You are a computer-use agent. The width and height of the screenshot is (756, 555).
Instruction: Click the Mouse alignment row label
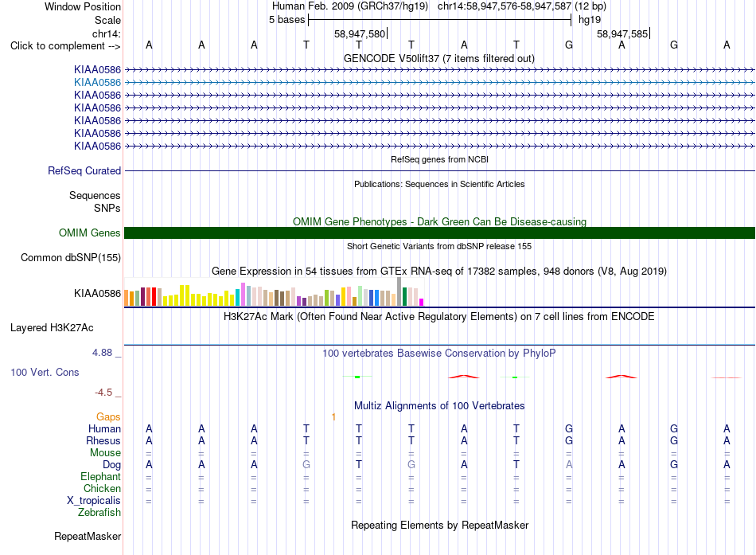pyautogui.click(x=106, y=453)
